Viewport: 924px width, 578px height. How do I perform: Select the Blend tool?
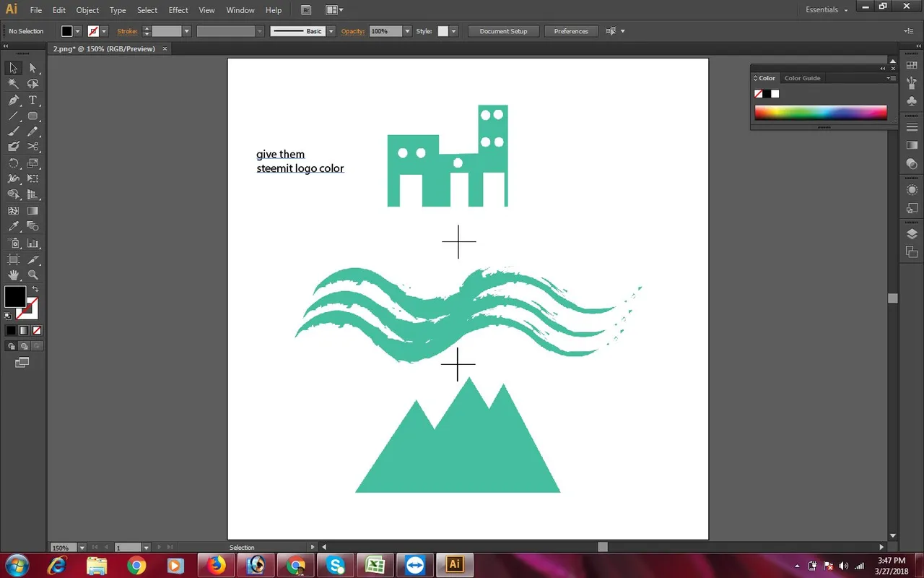[x=32, y=226]
